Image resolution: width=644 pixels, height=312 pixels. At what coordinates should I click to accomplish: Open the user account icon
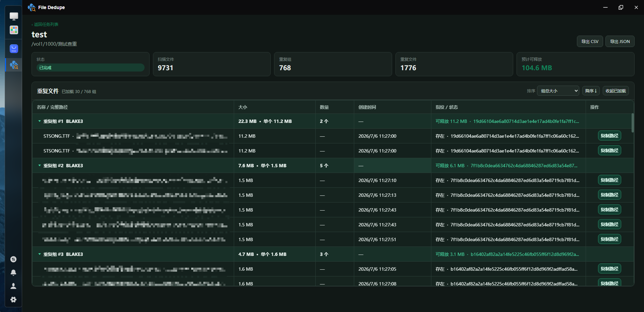pyautogui.click(x=13, y=286)
